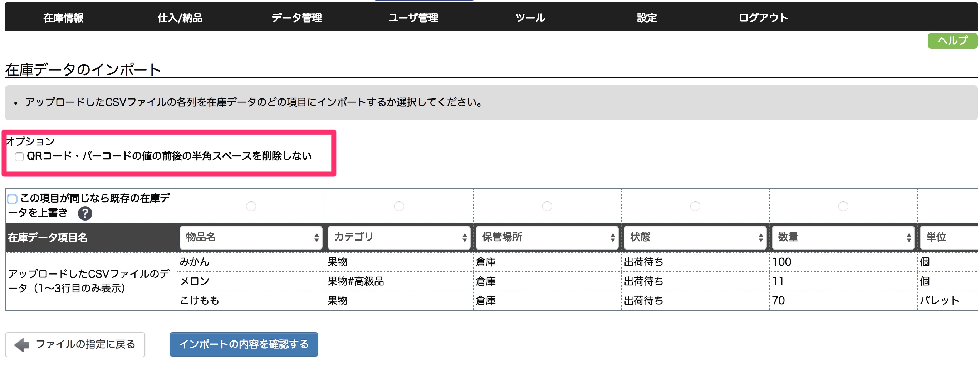Click the back arrow icon on ファイルの指定に戻る

point(21,345)
